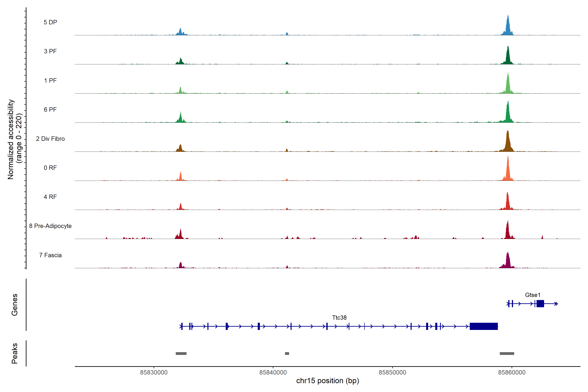Click the 3 PF track label

(x=50, y=51)
